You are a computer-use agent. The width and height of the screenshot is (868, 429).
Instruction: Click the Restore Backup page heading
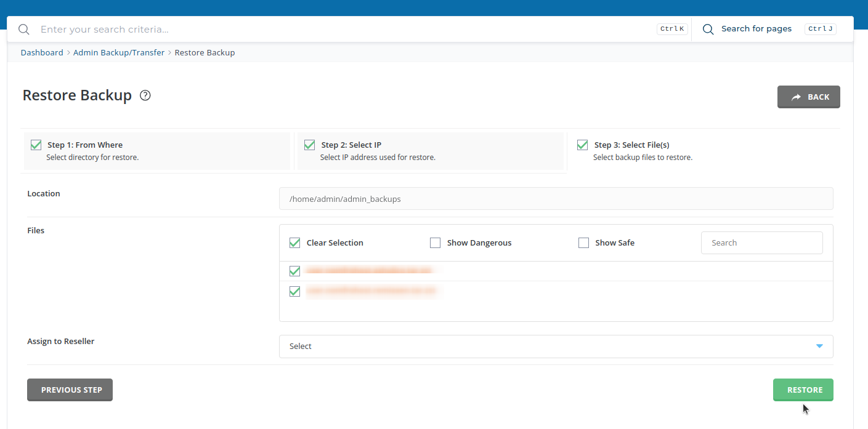click(x=77, y=95)
